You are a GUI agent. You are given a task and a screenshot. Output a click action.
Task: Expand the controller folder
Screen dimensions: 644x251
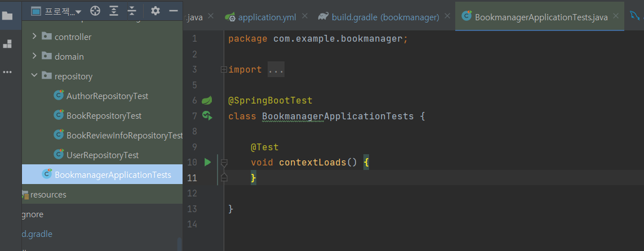click(x=34, y=37)
